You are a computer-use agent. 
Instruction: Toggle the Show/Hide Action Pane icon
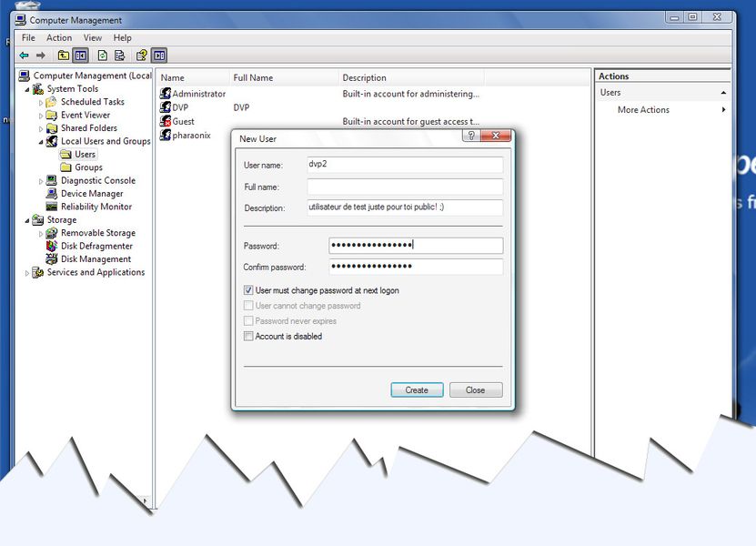(x=159, y=56)
